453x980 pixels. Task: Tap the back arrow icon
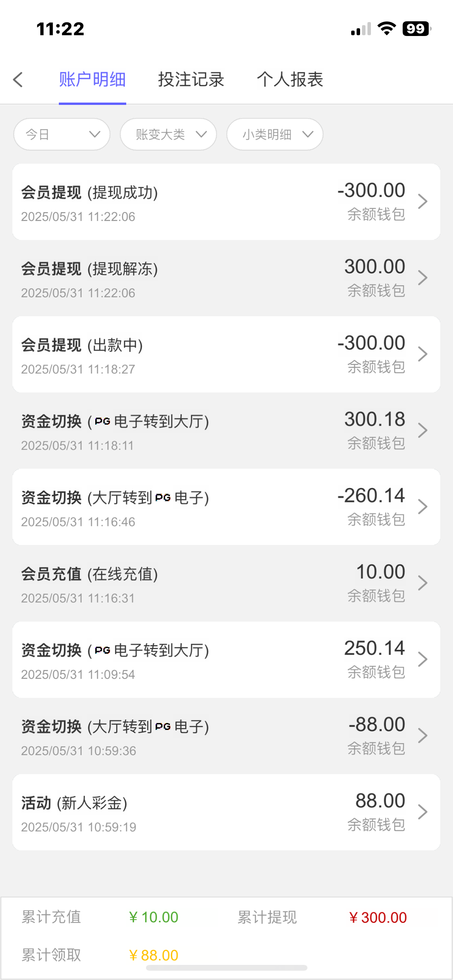tap(18, 80)
